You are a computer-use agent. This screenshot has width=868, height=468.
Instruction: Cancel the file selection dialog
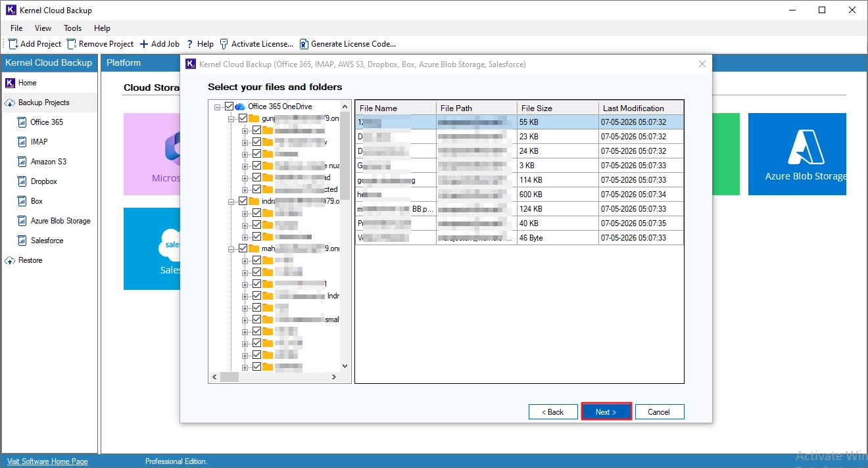659,412
